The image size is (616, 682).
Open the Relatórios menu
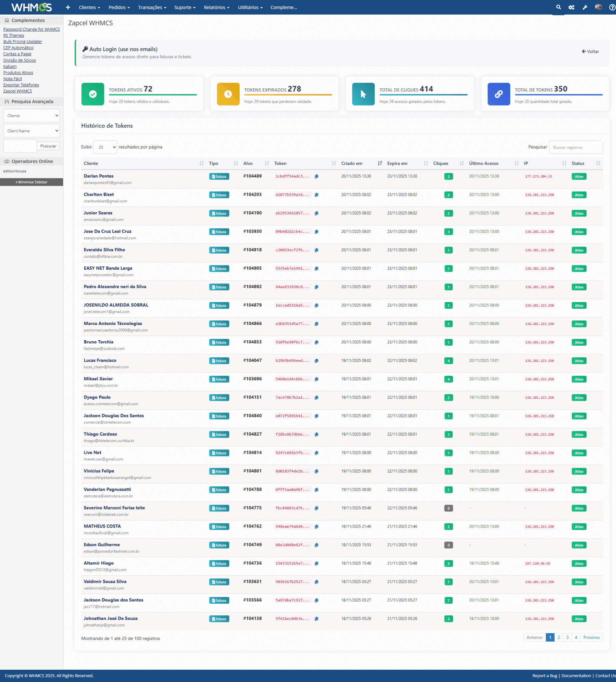coord(216,7)
